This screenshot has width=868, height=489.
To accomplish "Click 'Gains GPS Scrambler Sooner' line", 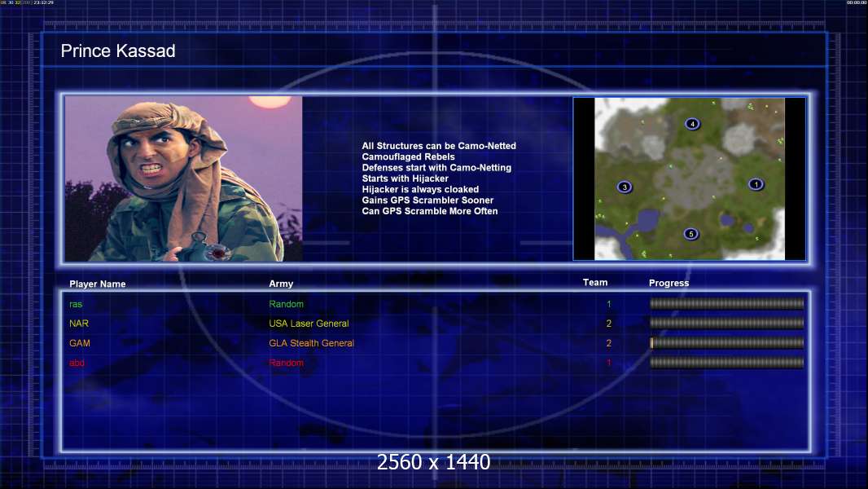I will 427,200.
